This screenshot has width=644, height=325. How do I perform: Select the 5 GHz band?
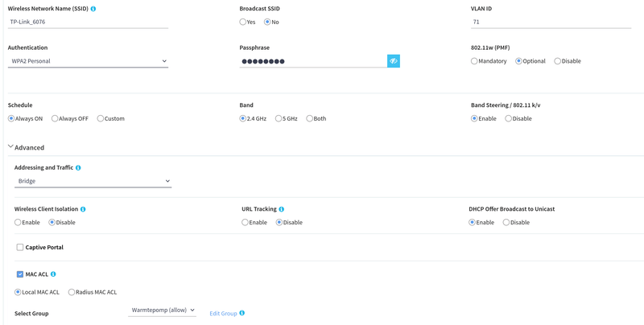[279, 118]
